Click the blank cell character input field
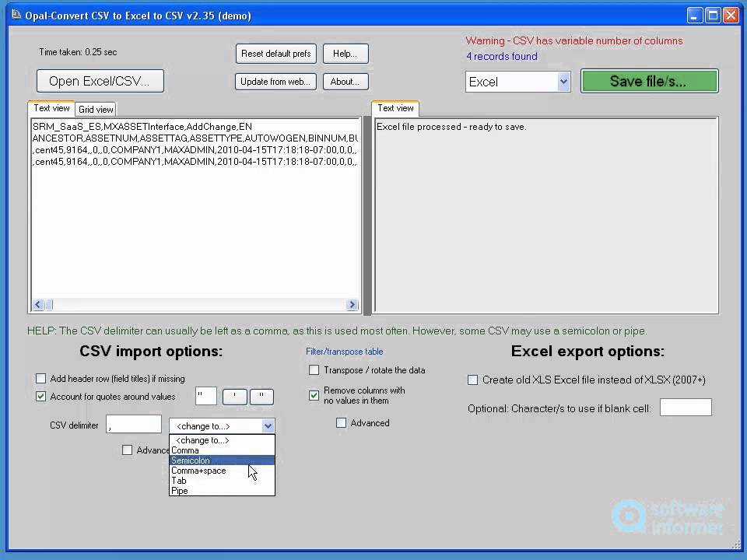The height and width of the screenshot is (560, 747). pyautogui.click(x=686, y=408)
